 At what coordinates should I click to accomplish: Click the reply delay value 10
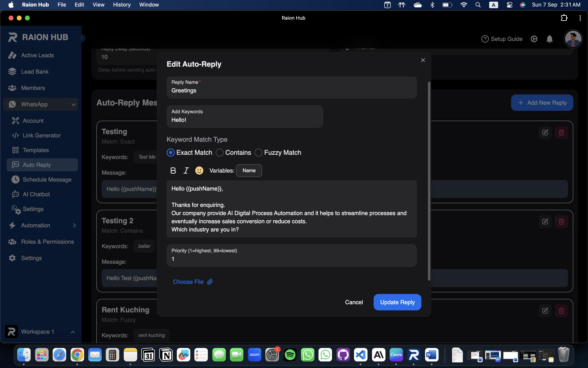pyautogui.click(x=105, y=57)
